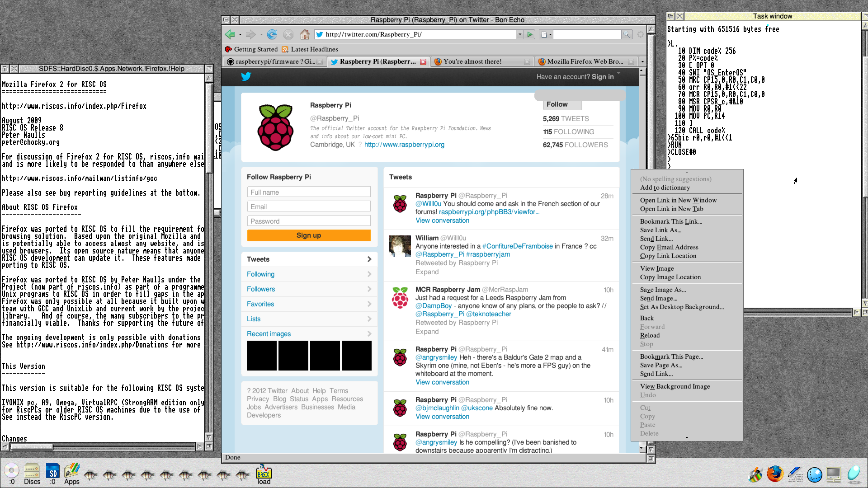Open the SD card :0 drive icon
The image size is (868, 488).
pyautogui.click(x=52, y=474)
